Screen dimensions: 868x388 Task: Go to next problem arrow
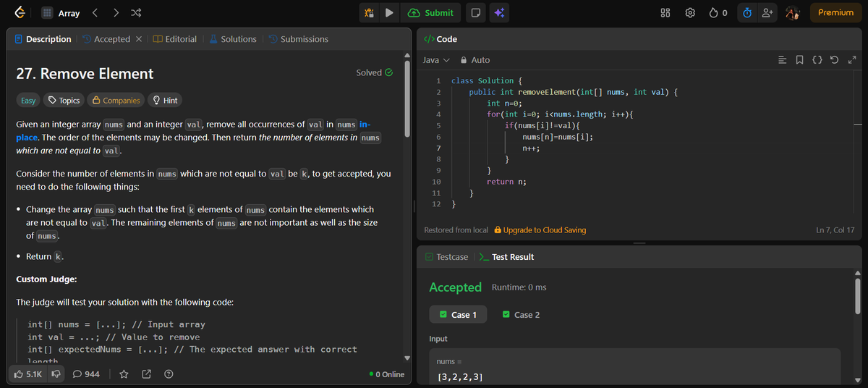coord(116,13)
